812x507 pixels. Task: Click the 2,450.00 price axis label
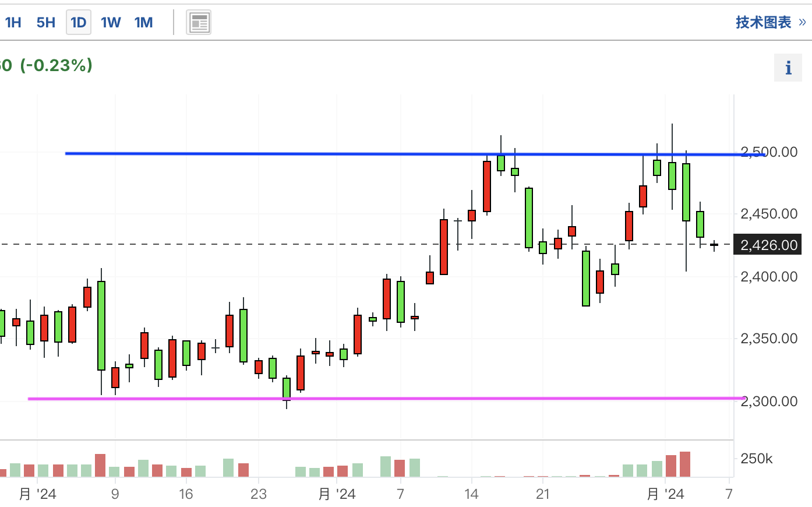point(769,214)
